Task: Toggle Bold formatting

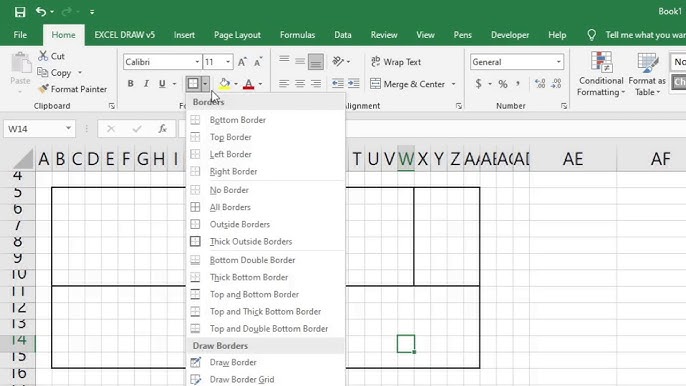Action: coord(130,84)
